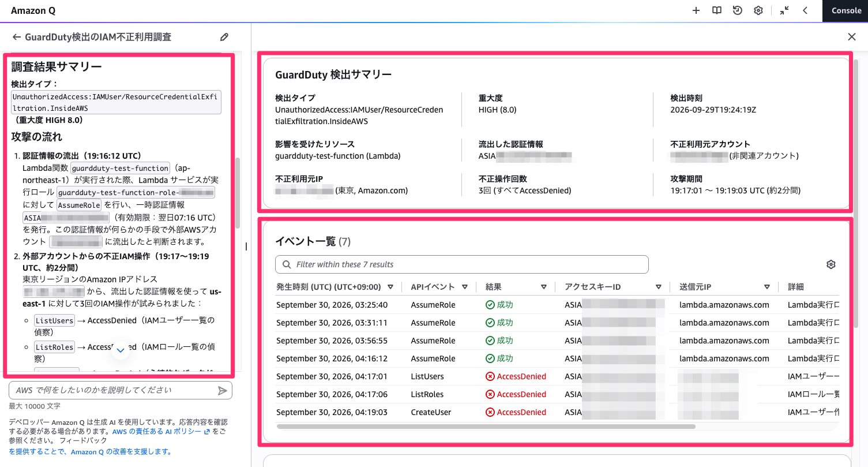This screenshot has width=868, height=467.
Task: Send the message with the paper-plane icon
Action: 223,391
